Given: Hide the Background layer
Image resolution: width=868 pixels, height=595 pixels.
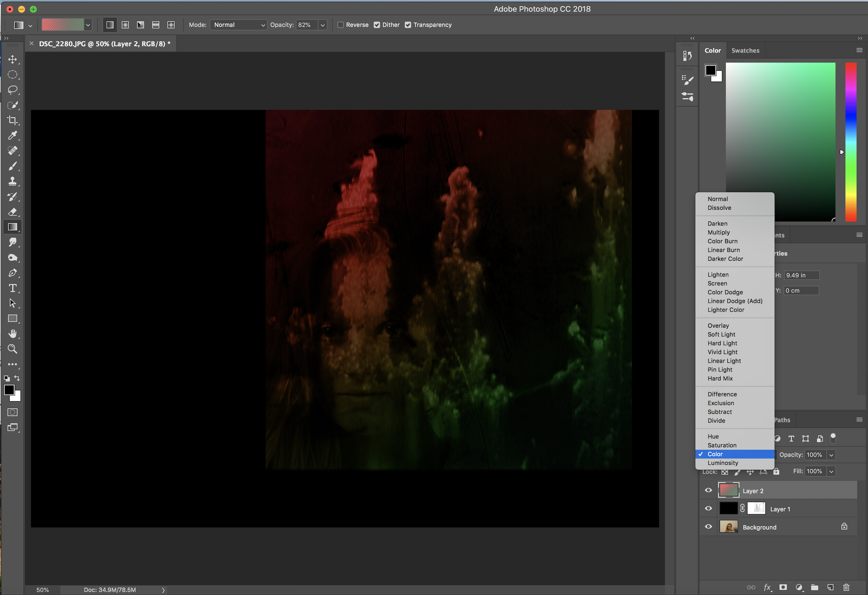Looking at the screenshot, I should click(708, 527).
